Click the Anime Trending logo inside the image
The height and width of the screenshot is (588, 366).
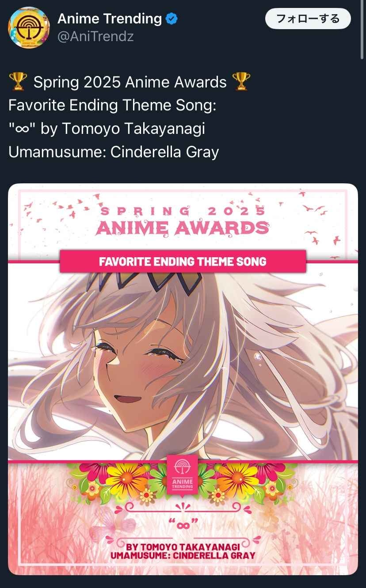click(183, 474)
